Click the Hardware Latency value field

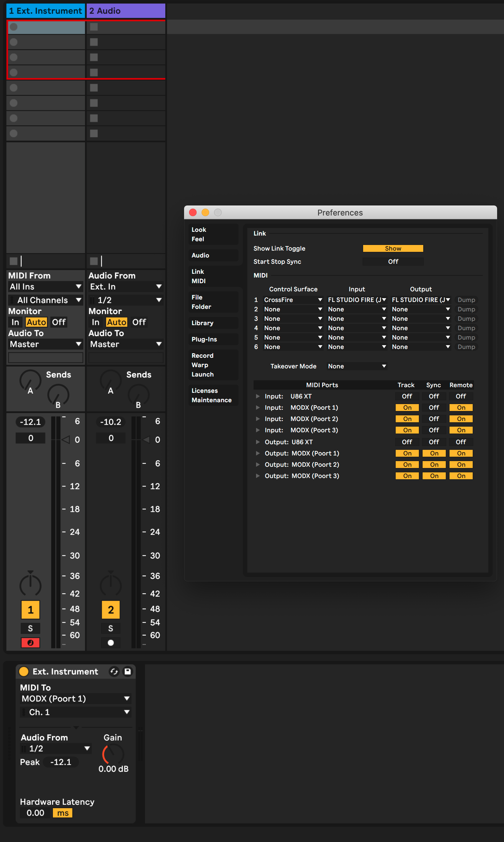[35, 813]
